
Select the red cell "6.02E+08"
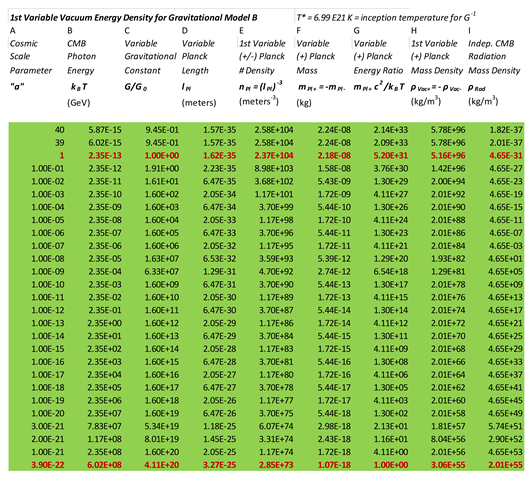point(104,465)
